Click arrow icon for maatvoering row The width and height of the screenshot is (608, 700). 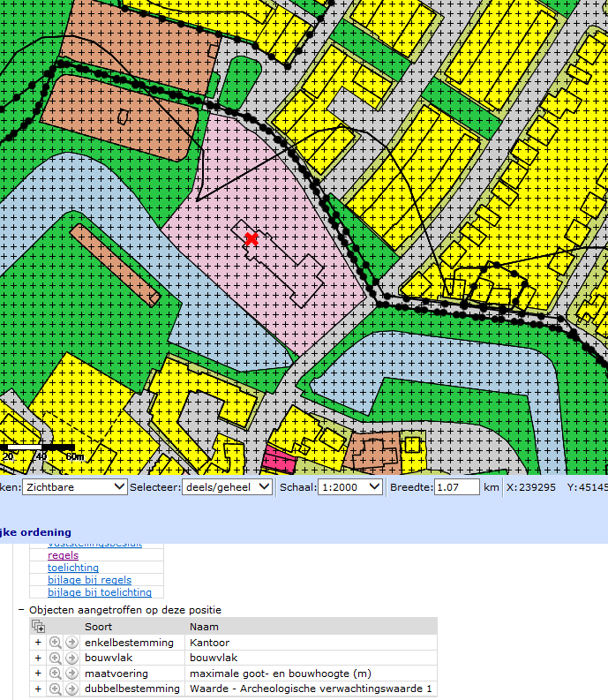[x=71, y=674]
